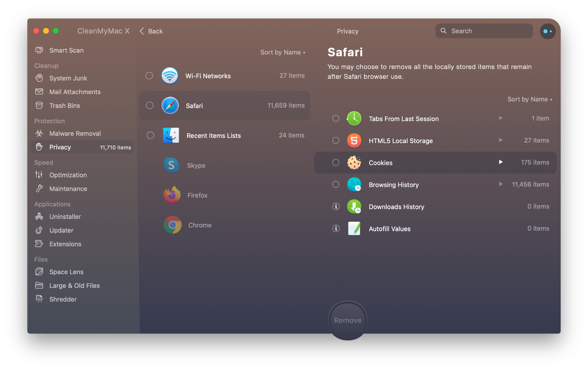Click the Chrome icon

173,225
